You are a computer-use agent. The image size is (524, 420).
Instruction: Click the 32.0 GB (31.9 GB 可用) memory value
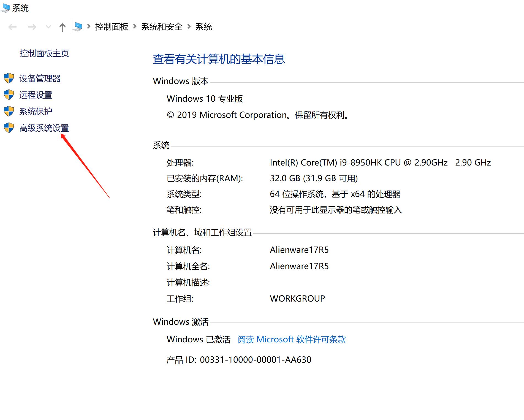pos(314,178)
